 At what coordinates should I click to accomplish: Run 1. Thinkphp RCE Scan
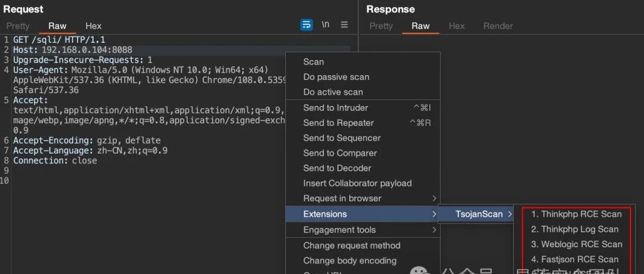point(576,214)
